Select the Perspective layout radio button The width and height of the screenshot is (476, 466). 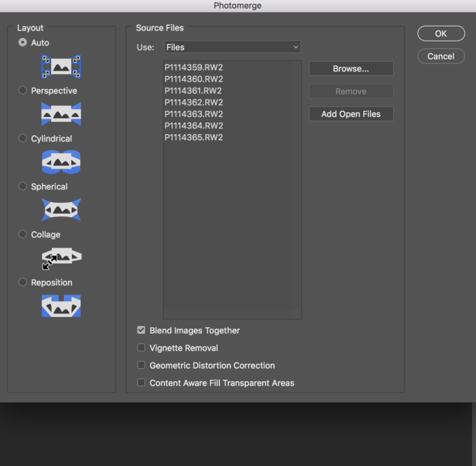22,90
